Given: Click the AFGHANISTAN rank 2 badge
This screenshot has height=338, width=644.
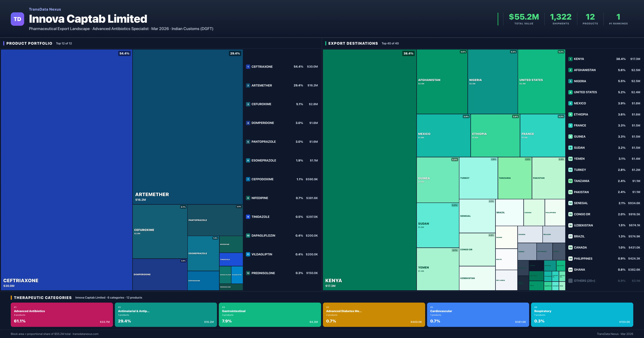Looking at the screenshot, I should (x=570, y=70).
